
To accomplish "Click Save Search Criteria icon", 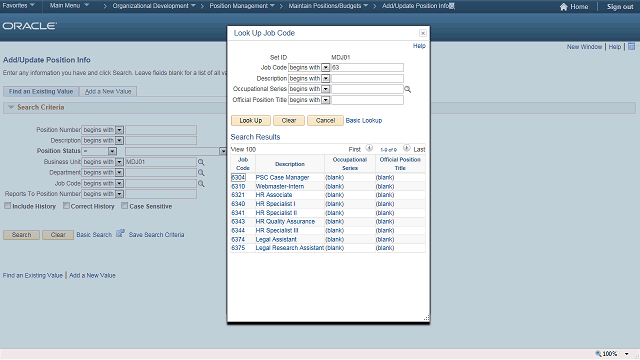I will click(120, 233).
